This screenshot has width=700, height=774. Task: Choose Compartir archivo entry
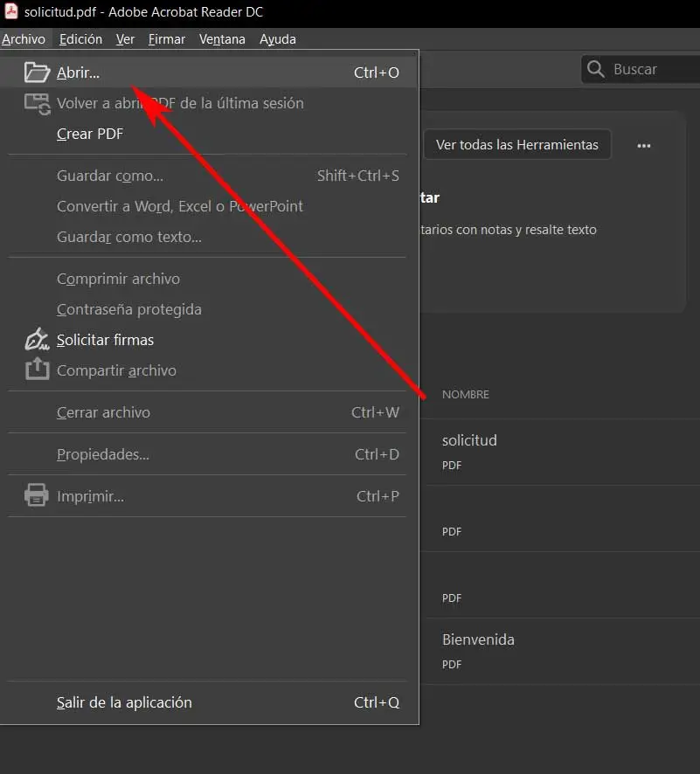pyautogui.click(x=210, y=370)
